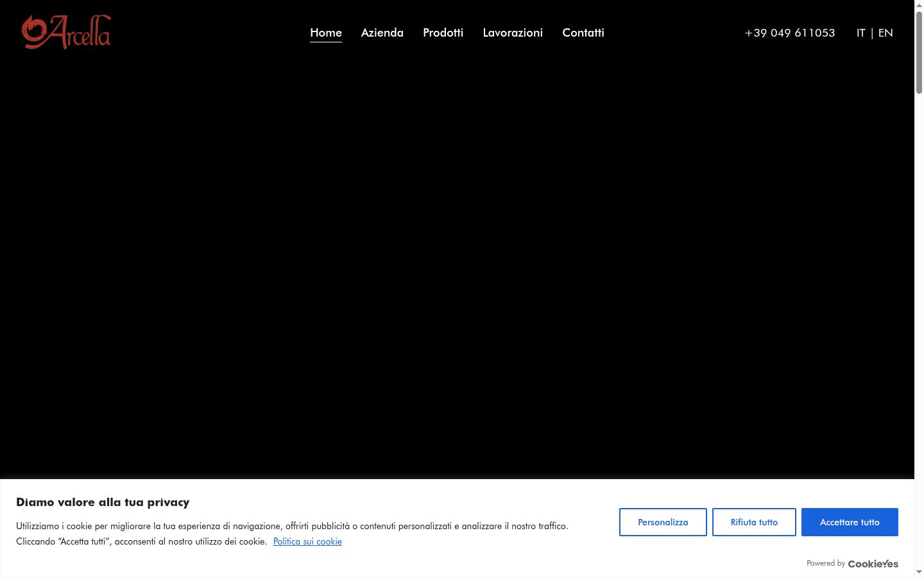Click the CookieYes powered-by logo
This screenshot has height=578, width=924.
click(873, 564)
